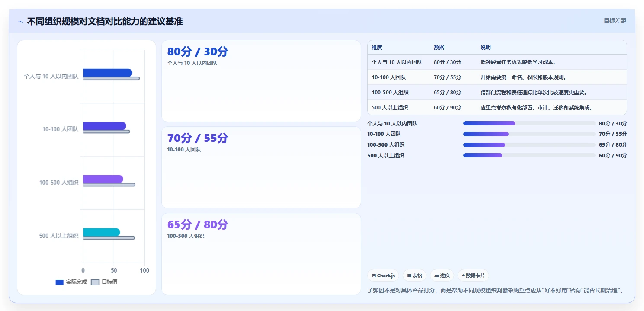Click chart axis label 10-100 人团队
644x311 pixels.
coord(61,129)
